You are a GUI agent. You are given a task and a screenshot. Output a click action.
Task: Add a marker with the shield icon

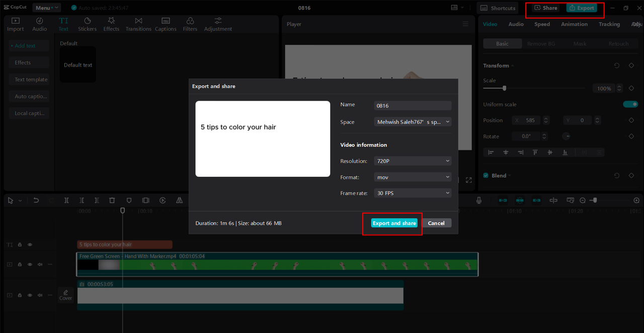click(x=129, y=201)
